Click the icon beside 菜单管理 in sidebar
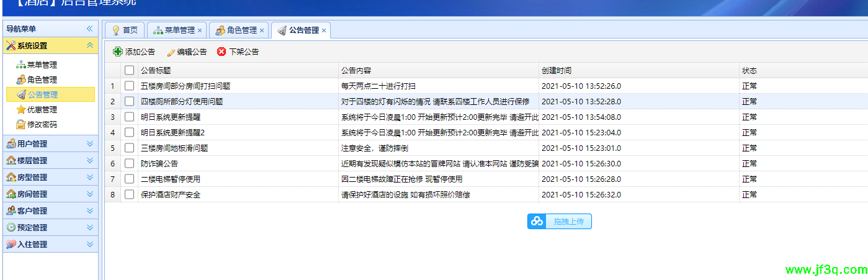The width and height of the screenshot is (868, 280). pos(21,65)
